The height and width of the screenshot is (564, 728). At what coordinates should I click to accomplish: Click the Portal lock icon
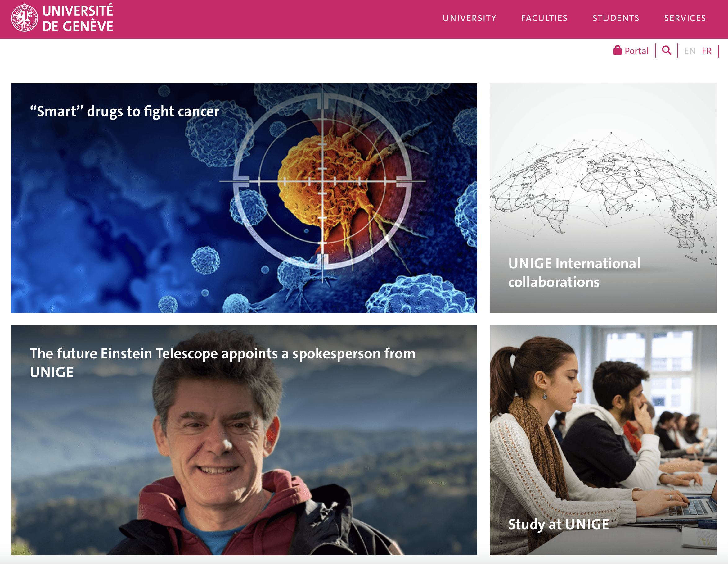pyautogui.click(x=617, y=50)
